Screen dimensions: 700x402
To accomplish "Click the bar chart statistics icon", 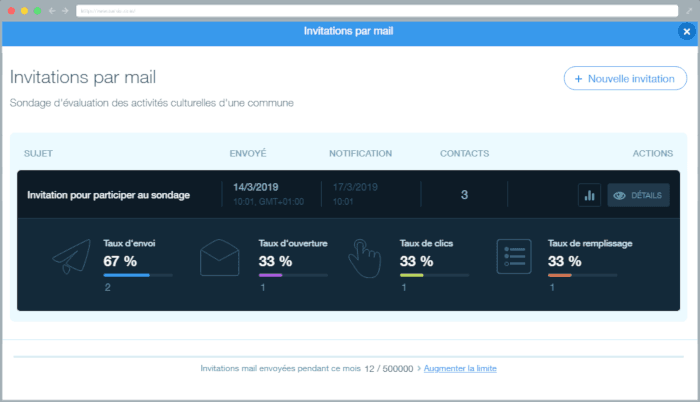I will point(589,195).
